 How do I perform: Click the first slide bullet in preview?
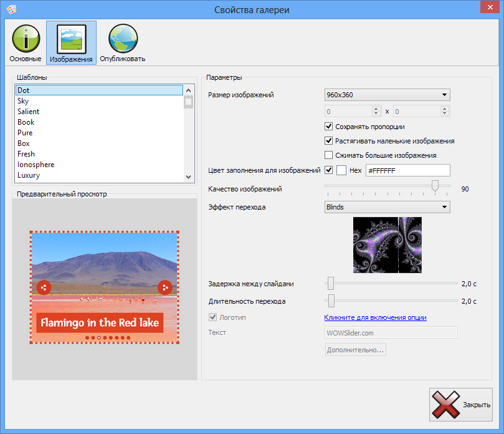[x=87, y=338]
